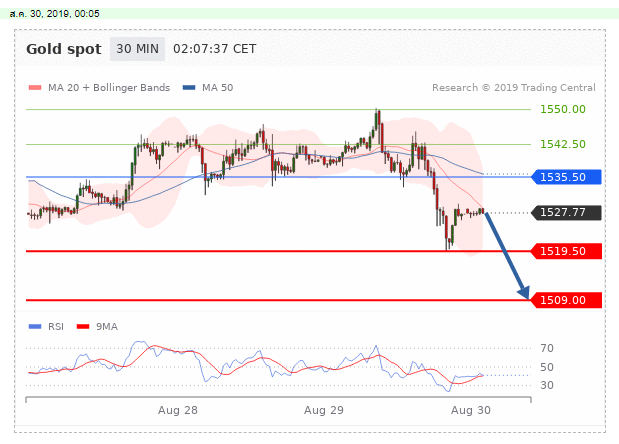Click the red 9MA legend swatch
The width and height of the screenshot is (619, 444).
click(83, 326)
